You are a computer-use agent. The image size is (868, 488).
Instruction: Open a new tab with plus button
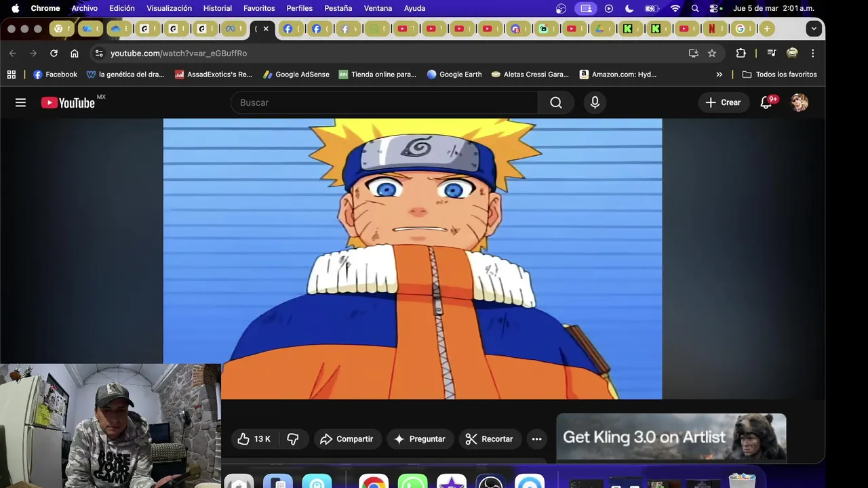point(766,28)
